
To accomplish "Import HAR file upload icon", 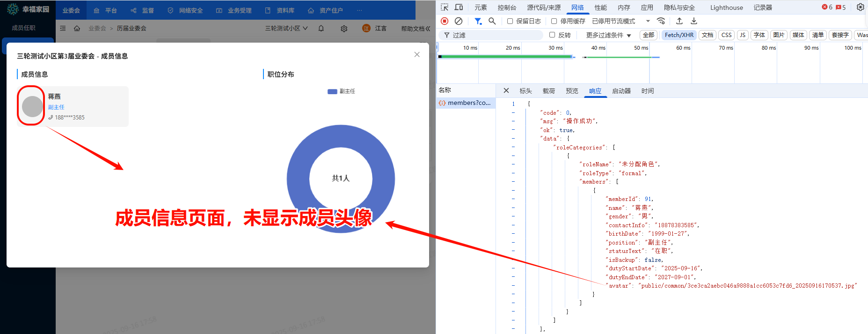I will pyautogui.click(x=679, y=21).
